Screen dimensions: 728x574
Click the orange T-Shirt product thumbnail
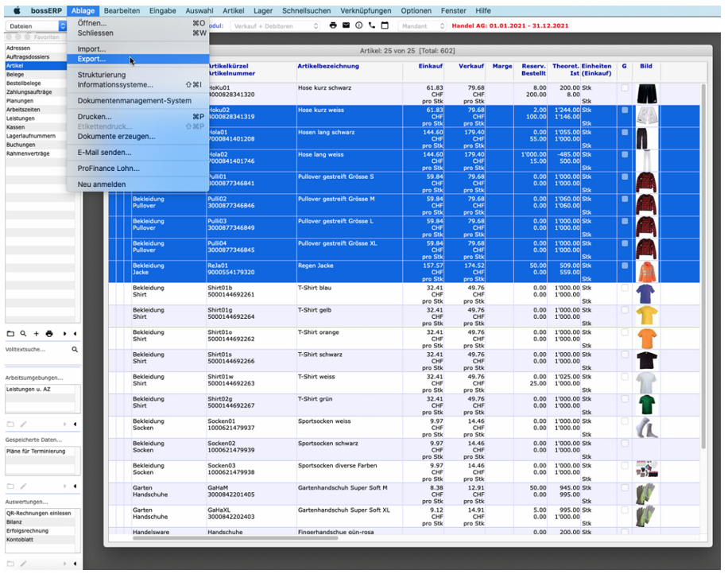pos(645,338)
